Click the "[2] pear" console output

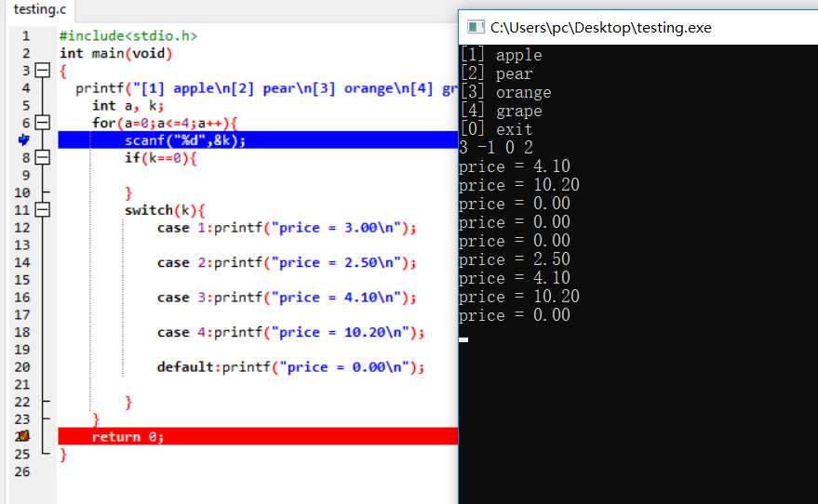tap(497, 73)
